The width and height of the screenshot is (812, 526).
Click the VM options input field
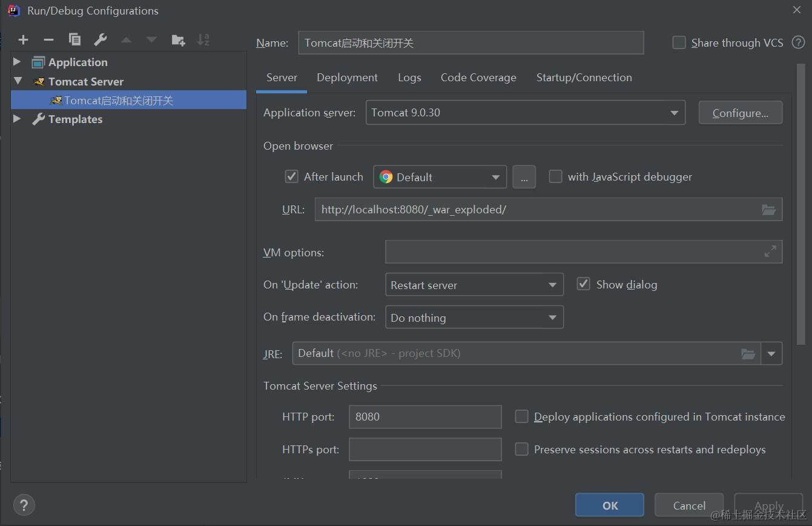pos(584,251)
